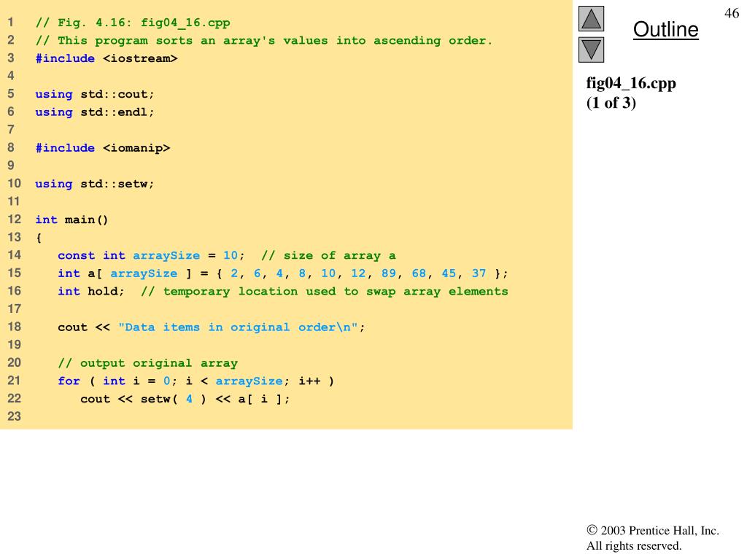Click the 'int main()' line

[x=72, y=219]
